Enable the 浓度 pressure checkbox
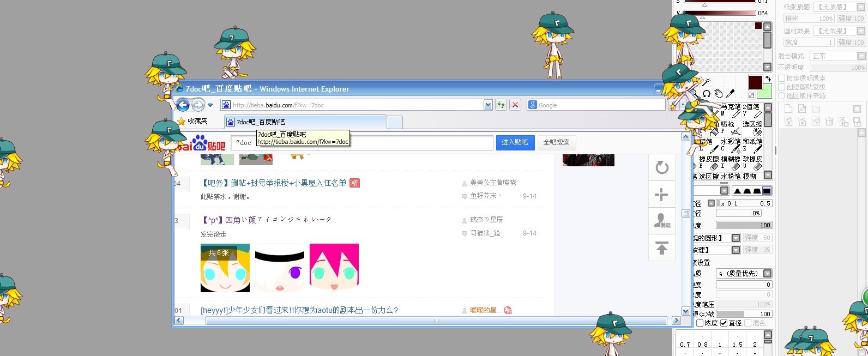Image resolution: width=868 pixels, height=356 pixels. (700, 323)
